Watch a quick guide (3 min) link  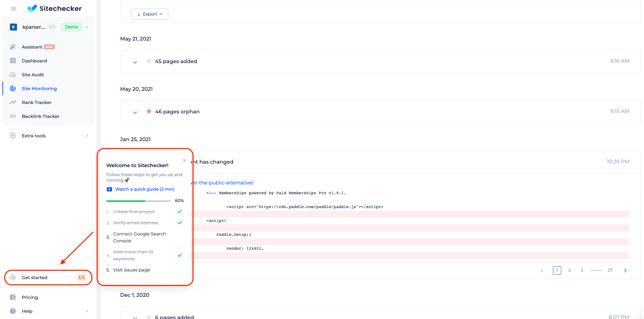[x=145, y=189]
